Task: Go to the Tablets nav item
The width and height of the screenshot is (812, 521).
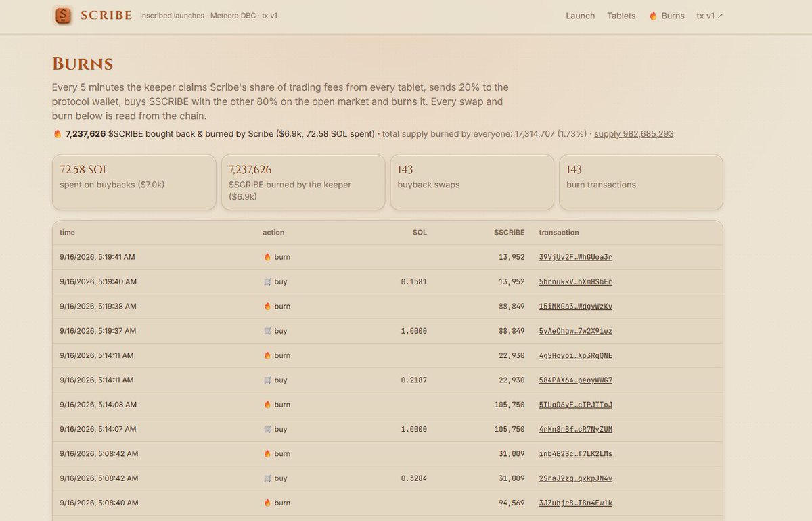Action: [621, 16]
